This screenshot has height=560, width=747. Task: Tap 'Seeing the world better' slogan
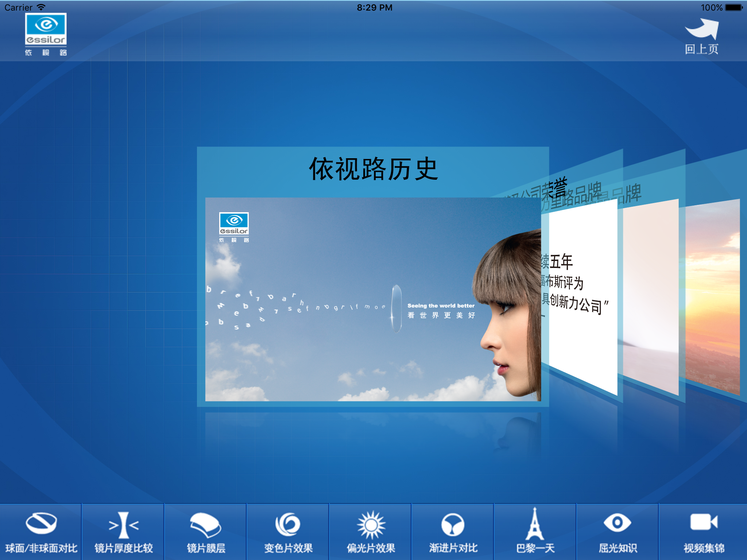[441, 306]
